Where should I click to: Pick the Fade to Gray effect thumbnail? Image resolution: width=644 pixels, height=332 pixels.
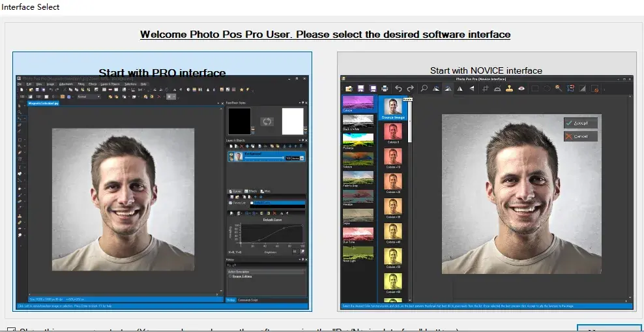(x=358, y=179)
